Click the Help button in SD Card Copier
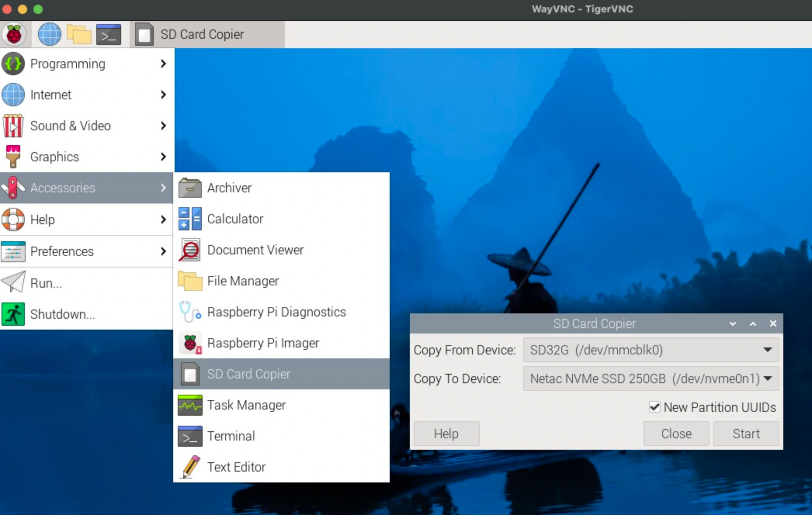The image size is (812, 515). (x=446, y=434)
